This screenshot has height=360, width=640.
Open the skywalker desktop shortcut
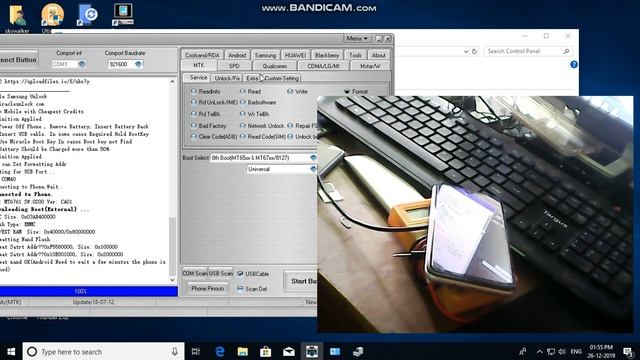(17, 17)
